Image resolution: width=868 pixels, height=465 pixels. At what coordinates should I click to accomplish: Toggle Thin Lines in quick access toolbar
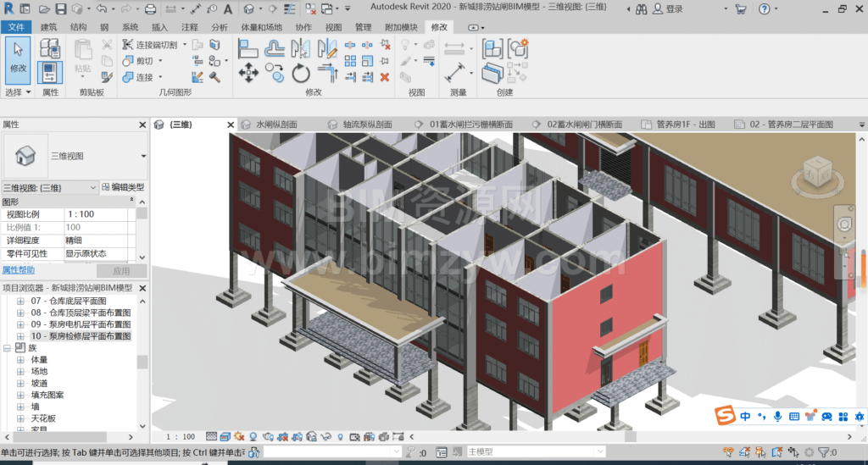[x=290, y=8]
